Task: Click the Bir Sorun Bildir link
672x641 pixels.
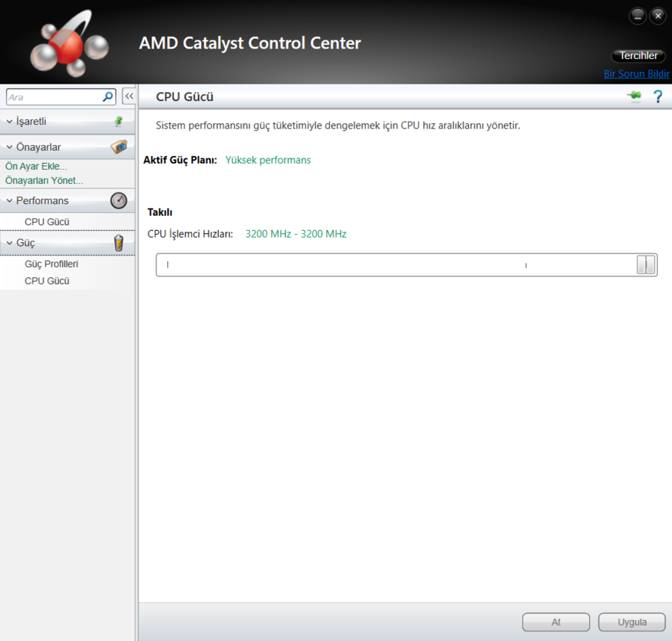Action: (x=636, y=74)
